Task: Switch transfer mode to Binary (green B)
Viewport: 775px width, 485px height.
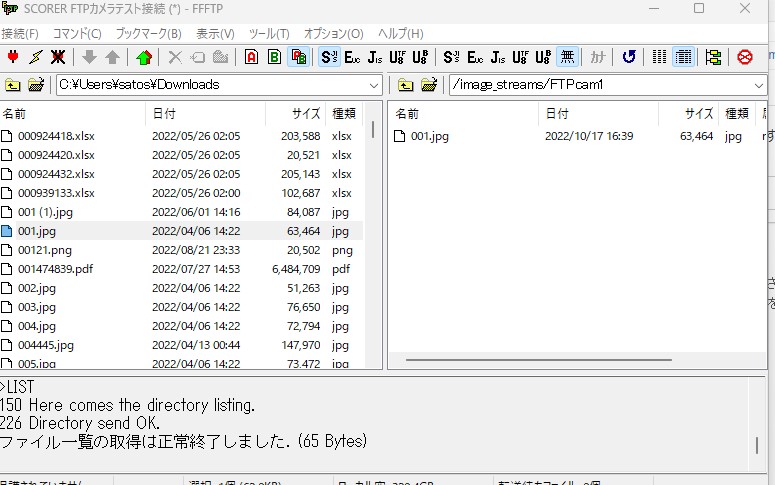Action: click(x=273, y=57)
